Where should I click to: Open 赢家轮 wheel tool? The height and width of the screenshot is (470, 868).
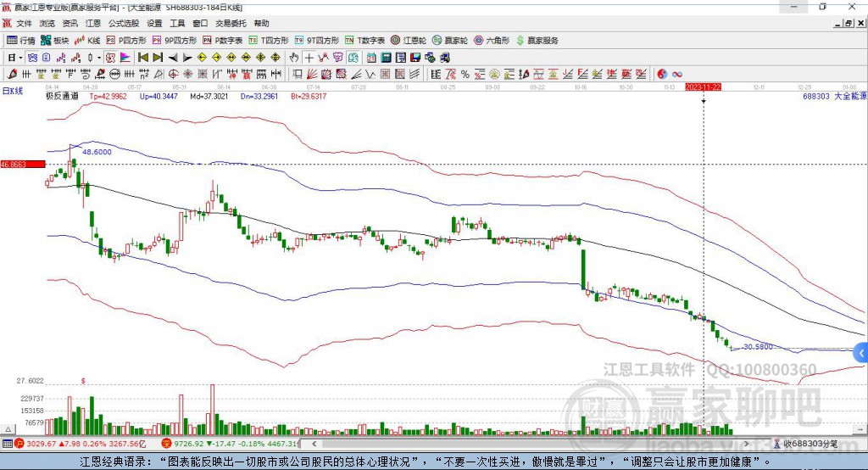(450, 41)
